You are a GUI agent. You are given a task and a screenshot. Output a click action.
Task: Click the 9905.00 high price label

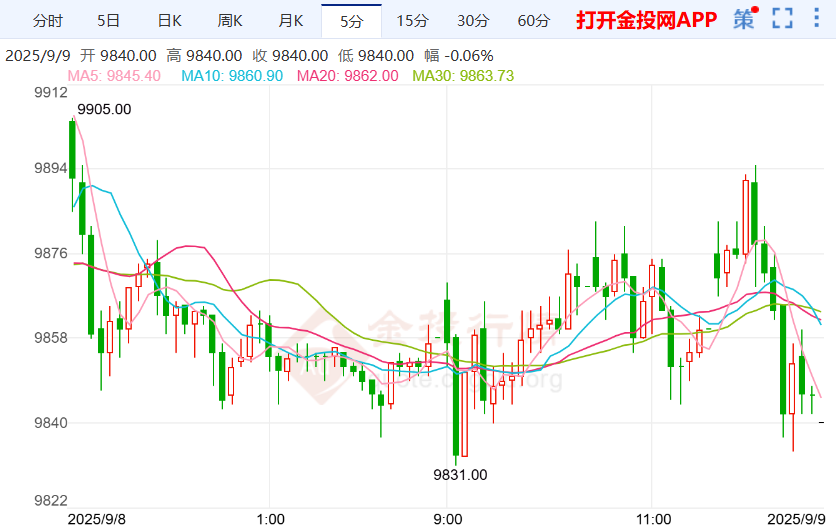(104, 109)
